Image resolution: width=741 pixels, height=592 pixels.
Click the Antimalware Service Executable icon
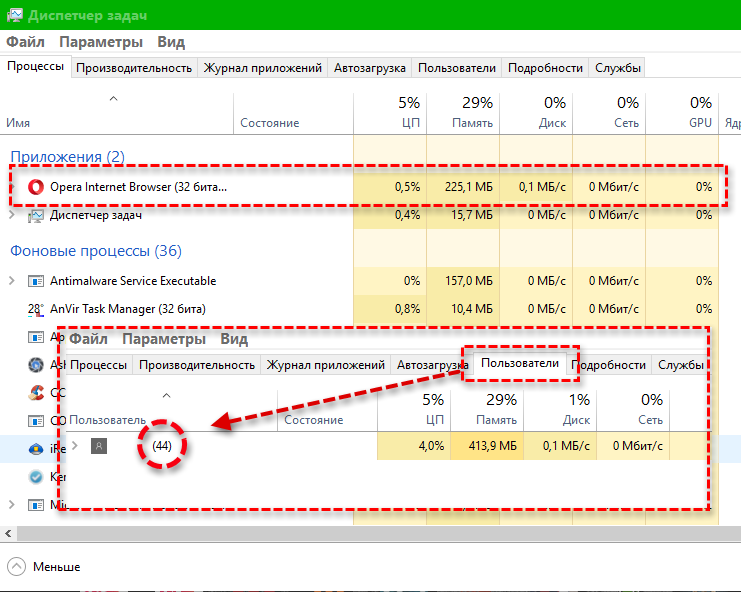pyautogui.click(x=35, y=281)
